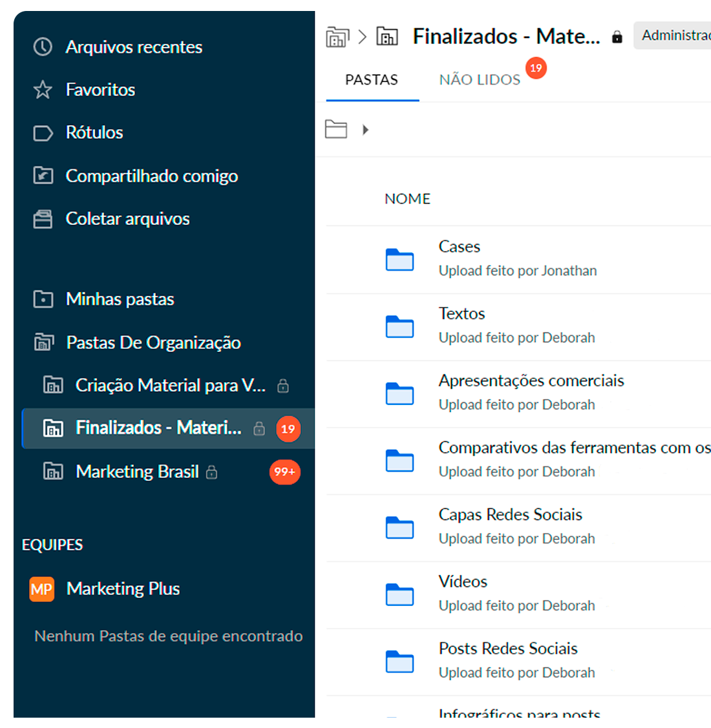Switch to the PASTAS tab
Screen dimensions: 711x728
pos(372,80)
